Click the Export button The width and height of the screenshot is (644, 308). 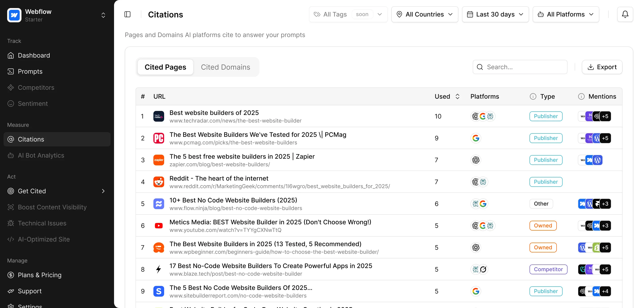coord(602,67)
